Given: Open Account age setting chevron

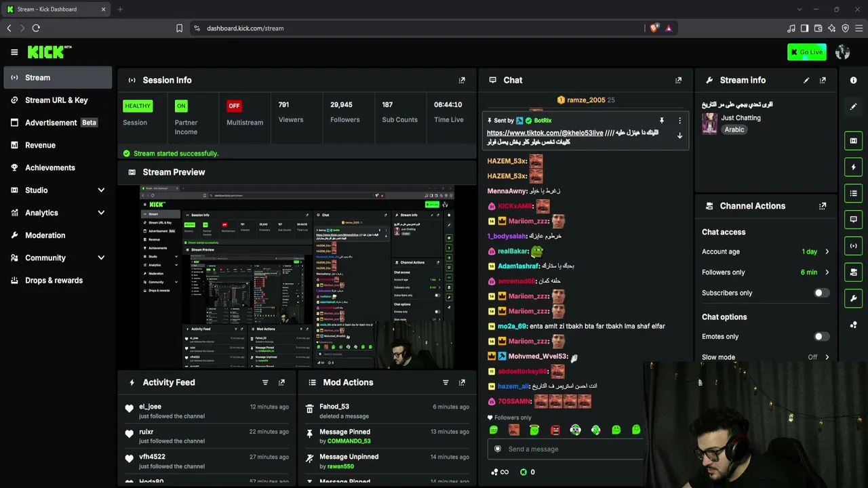Looking at the screenshot, I should point(827,251).
